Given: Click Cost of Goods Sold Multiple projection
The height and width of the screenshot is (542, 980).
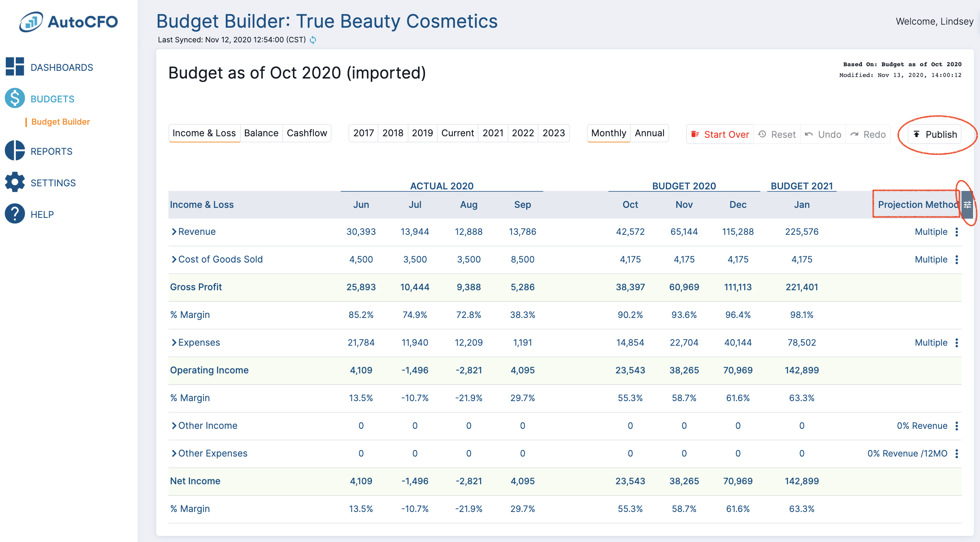Looking at the screenshot, I should click(x=931, y=259).
